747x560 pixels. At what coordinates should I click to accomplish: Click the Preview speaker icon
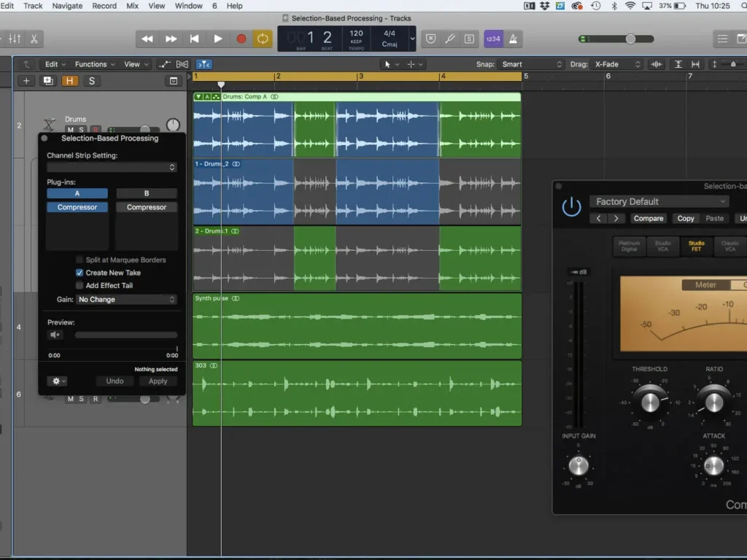[55, 335]
